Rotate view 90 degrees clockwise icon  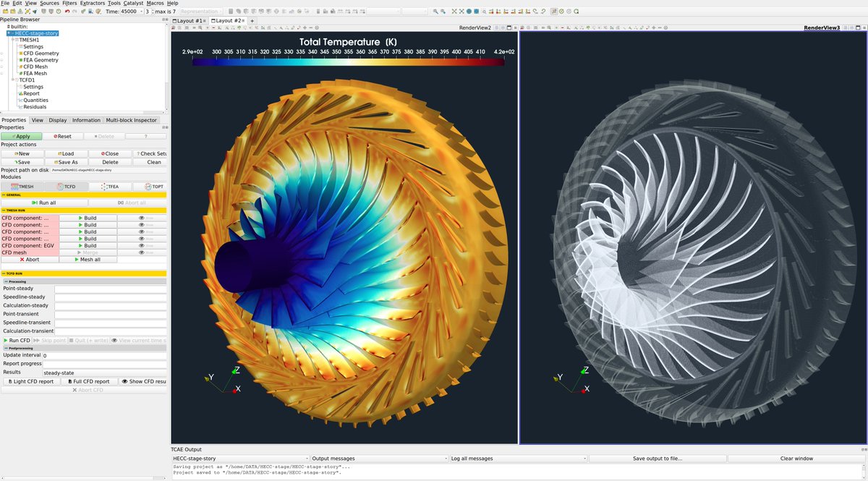pos(535,12)
